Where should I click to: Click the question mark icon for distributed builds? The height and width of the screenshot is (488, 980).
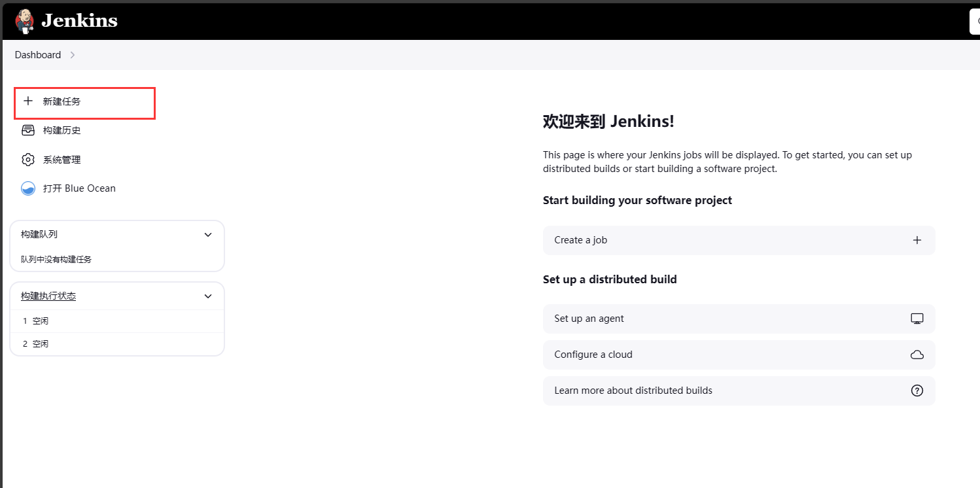(x=917, y=391)
